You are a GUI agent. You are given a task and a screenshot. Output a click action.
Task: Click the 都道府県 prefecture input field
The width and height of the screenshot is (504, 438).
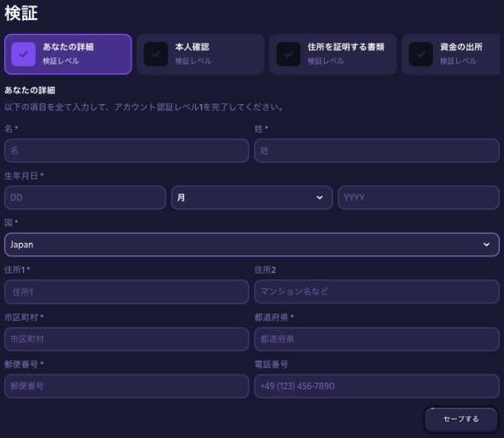377,339
